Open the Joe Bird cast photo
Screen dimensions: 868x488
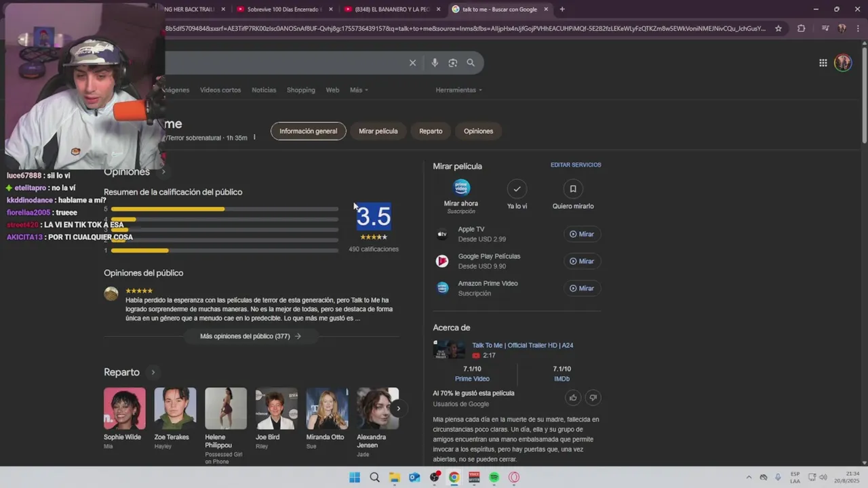pos(277,409)
